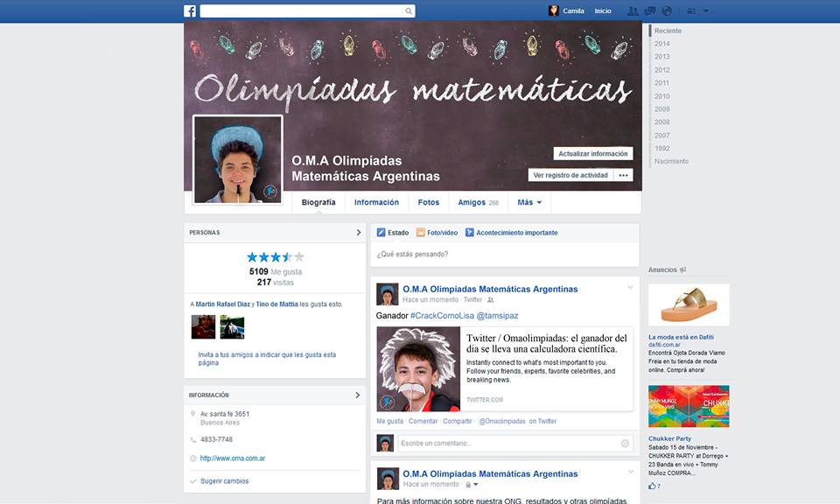Click first post author avatar
This screenshot has width=840, height=504.
pos(388,294)
